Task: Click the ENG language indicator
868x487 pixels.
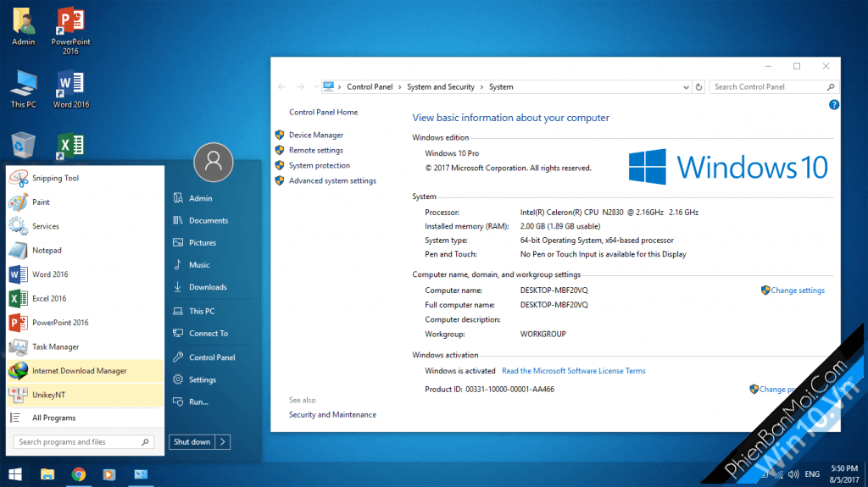Action: pos(812,474)
